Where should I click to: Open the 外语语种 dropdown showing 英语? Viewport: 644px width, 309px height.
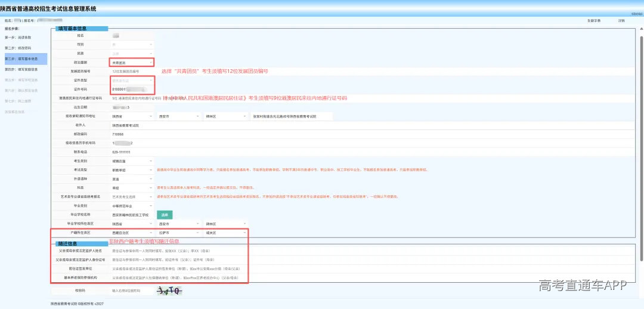point(132,179)
